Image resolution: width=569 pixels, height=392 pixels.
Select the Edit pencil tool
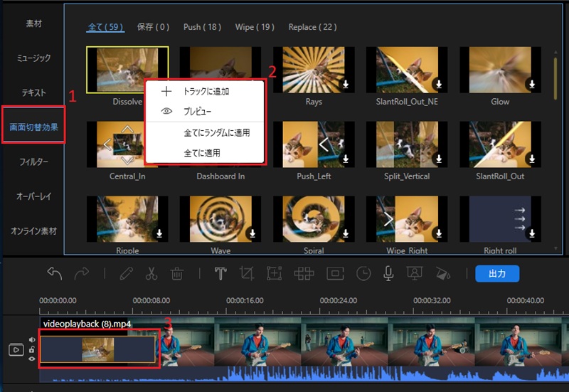[x=127, y=274]
